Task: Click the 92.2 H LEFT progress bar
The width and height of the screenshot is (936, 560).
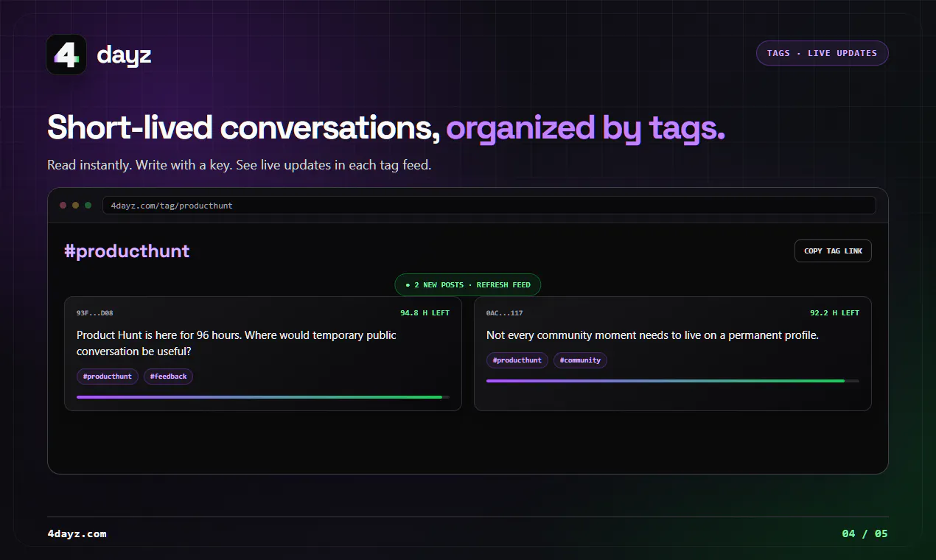Action: (673, 381)
